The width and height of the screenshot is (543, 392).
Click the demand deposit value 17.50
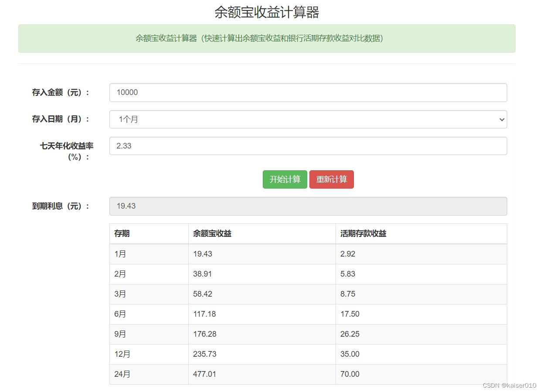pyautogui.click(x=350, y=314)
